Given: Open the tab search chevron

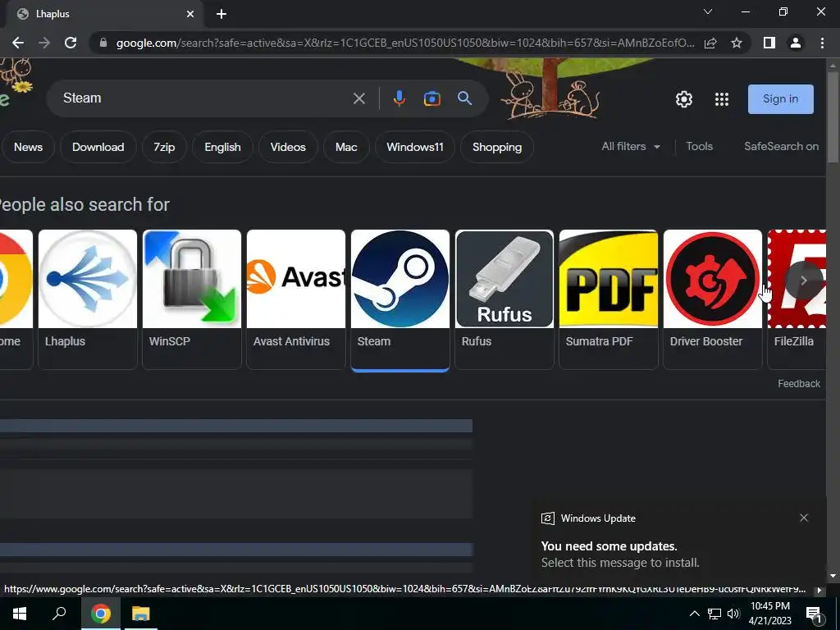Looking at the screenshot, I should point(708,11).
